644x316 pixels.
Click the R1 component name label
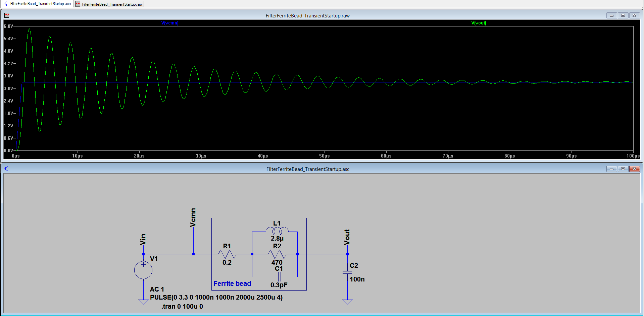pos(227,246)
